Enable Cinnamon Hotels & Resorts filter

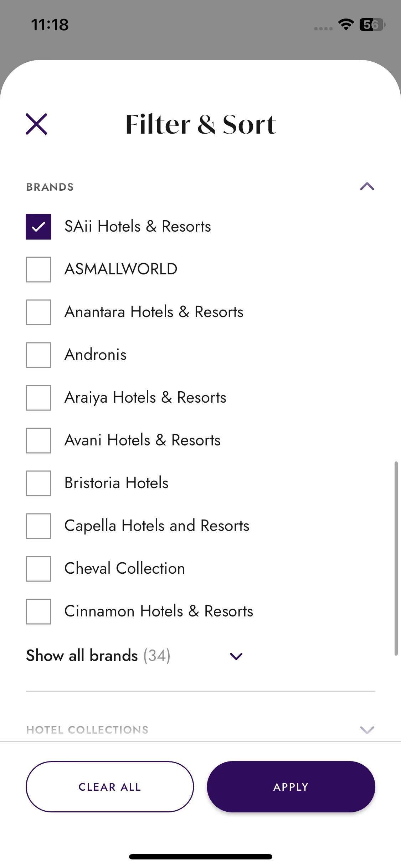38,611
